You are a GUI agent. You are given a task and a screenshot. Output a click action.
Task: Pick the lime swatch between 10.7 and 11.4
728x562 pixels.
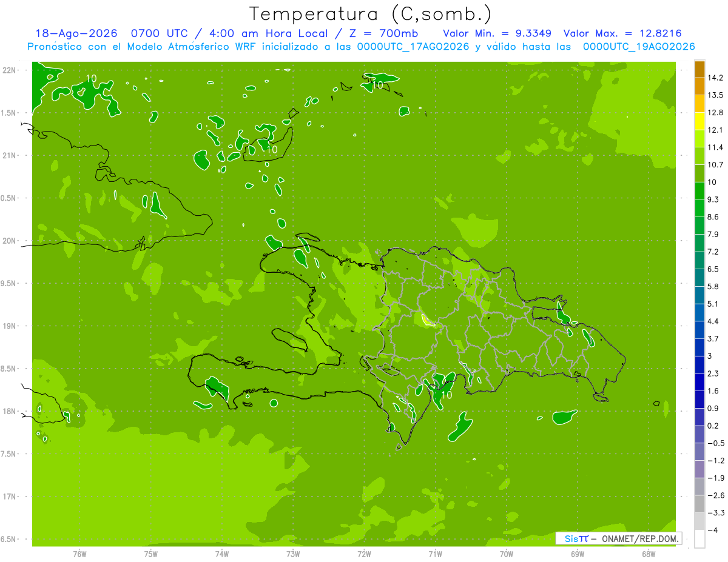point(699,156)
